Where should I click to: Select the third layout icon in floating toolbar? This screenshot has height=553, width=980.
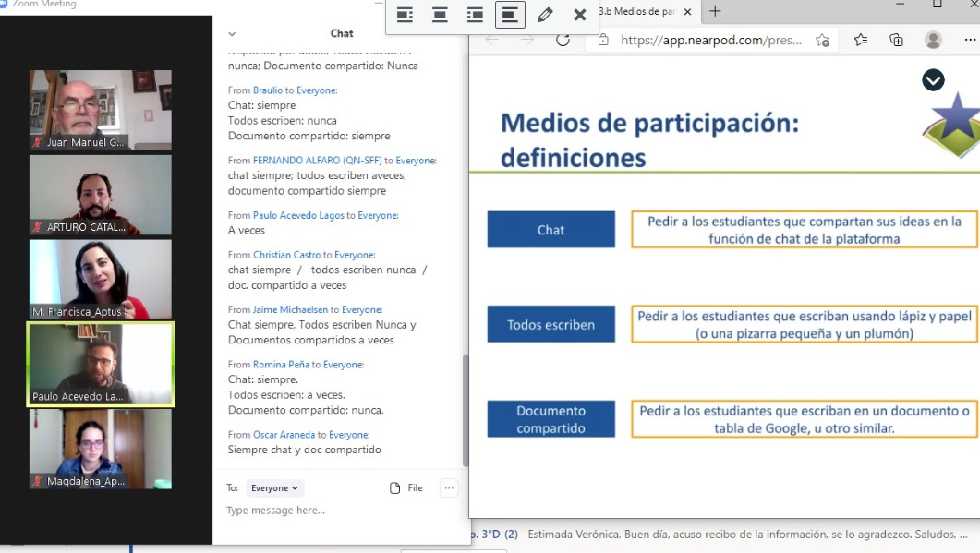(x=475, y=15)
